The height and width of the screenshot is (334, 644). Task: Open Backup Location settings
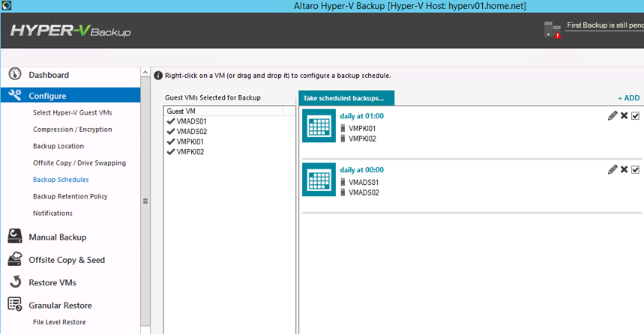[58, 146]
